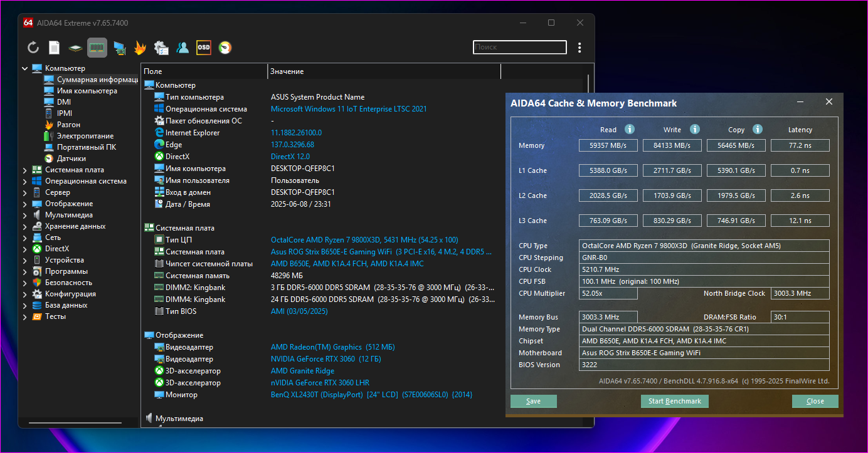This screenshot has height=453, width=868.
Task: Click the 'Поиск' search field
Action: tap(519, 47)
